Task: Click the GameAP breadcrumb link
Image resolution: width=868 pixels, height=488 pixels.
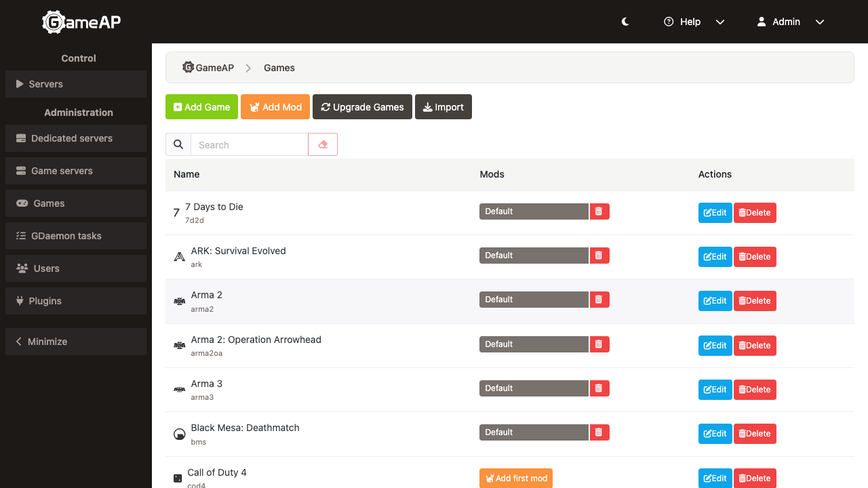Action: click(208, 68)
